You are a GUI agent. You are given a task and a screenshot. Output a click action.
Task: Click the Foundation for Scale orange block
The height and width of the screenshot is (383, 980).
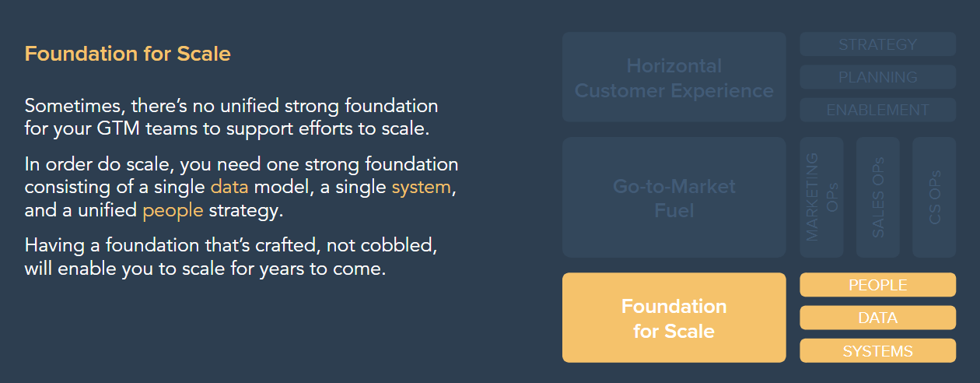click(674, 318)
